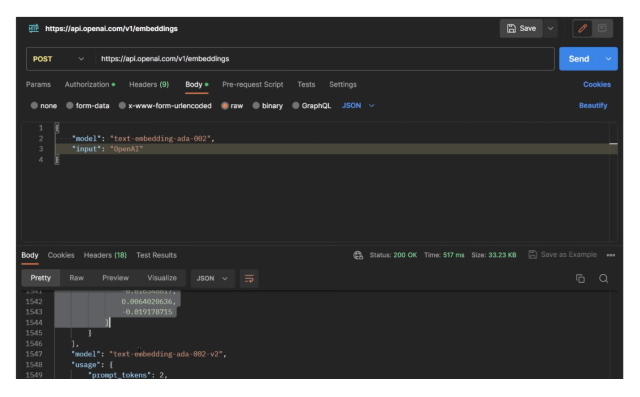The image size is (640, 397).
Task: Copy response using the copy icon
Action: 580,279
